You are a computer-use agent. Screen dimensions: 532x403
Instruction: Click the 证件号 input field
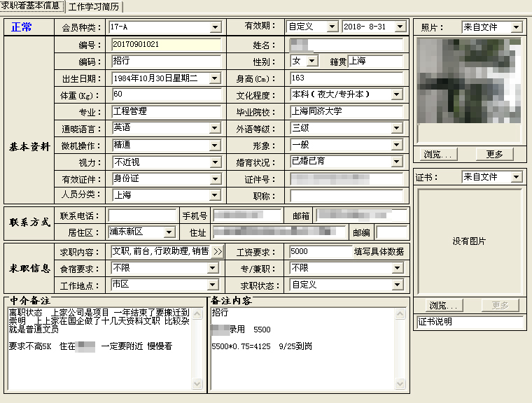pyautogui.click(x=346, y=179)
